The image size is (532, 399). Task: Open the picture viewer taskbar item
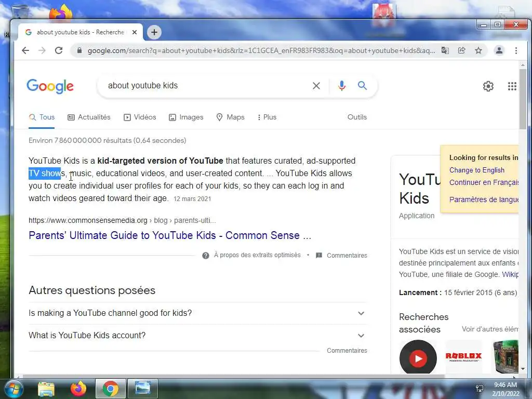pyautogui.click(x=143, y=389)
